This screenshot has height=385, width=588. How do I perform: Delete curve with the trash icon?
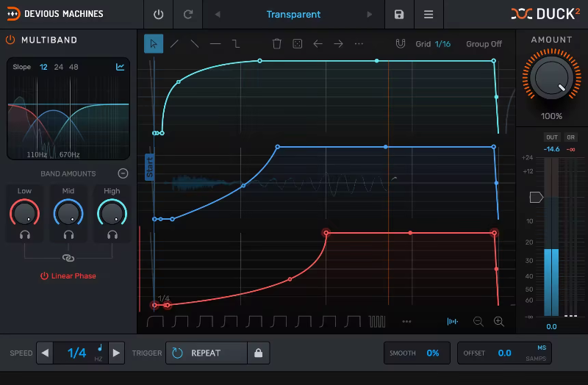click(x=277, y=43)
